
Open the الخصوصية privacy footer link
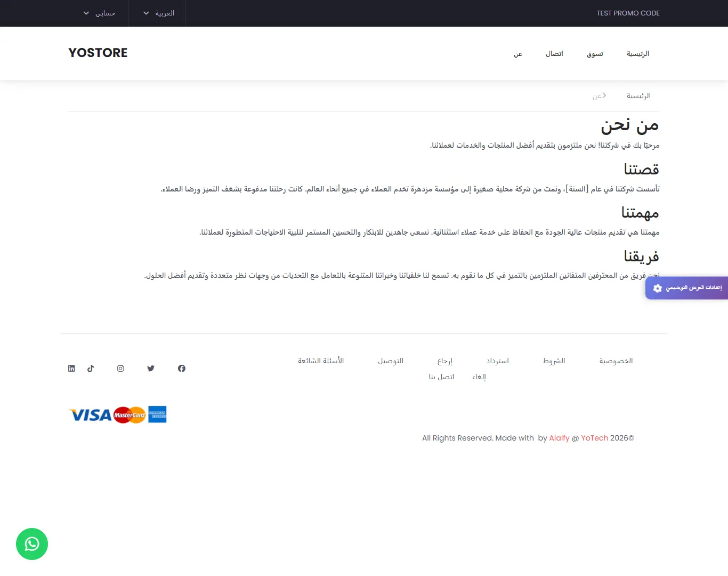[616, 361]
